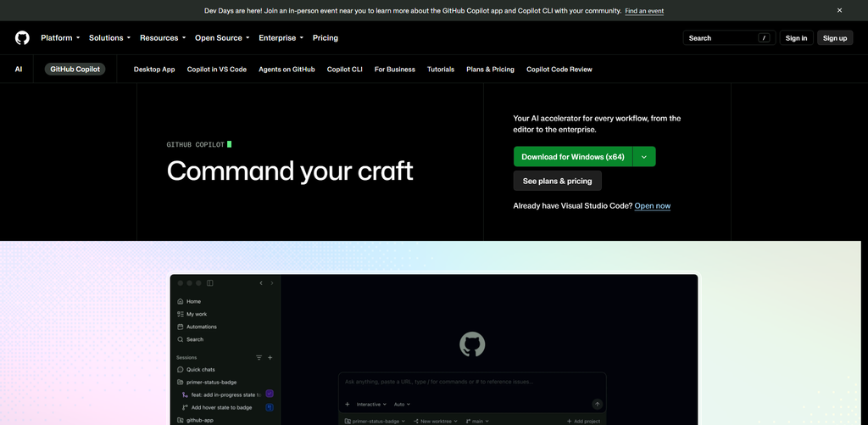Image resolution: width=868 pixels, height=425 pixels.
Task: Click the Sessions filter icon
Action: pos(259,358)
